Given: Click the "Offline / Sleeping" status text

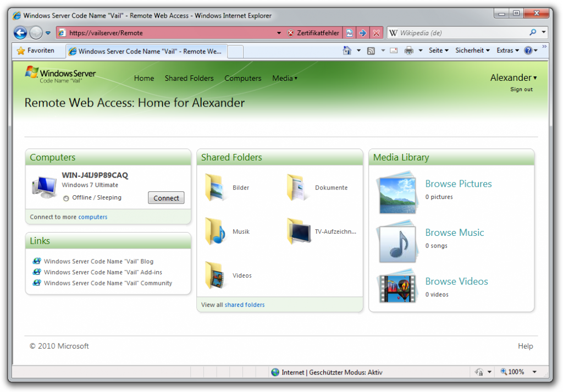Looking at the screenshot, I should 97,197.
